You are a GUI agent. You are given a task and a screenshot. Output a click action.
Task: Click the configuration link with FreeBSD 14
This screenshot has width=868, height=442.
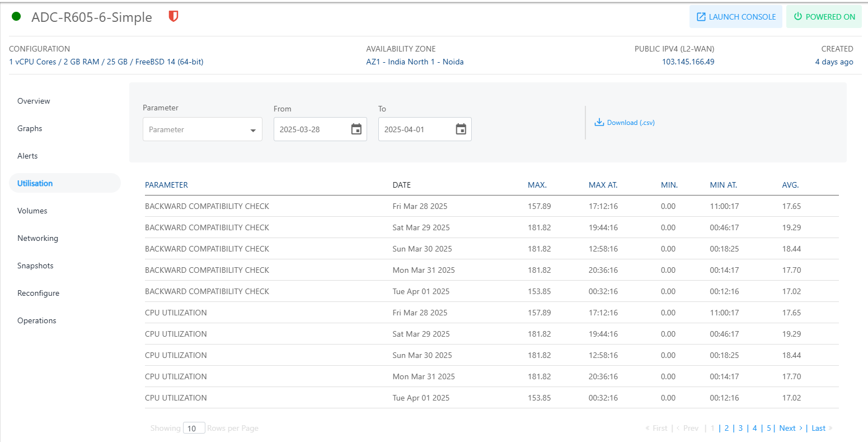(106, 62)
